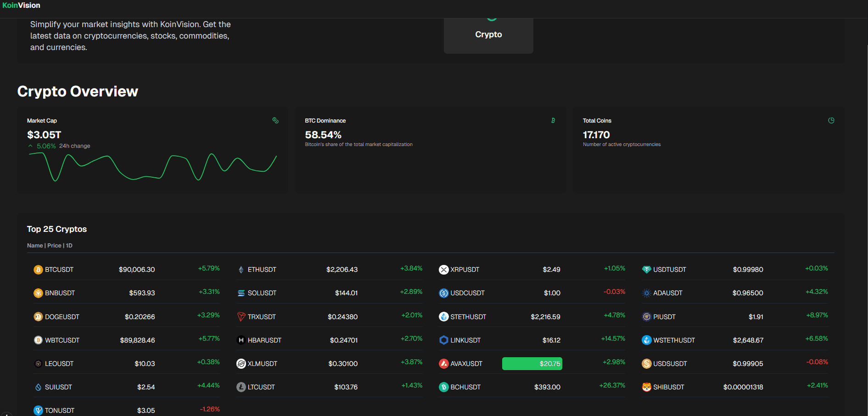868x416 pixels.
Task: Open the SOLUSDT row
Action: click(262, 293)
